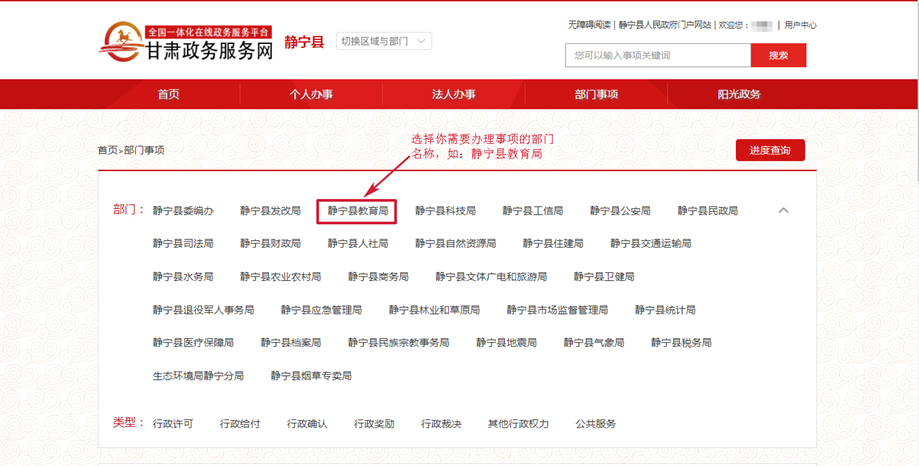The width and height of the screenshot is (919, 466).
Task: Select department 静宁县医疗保障局
Action: (193, 342)
